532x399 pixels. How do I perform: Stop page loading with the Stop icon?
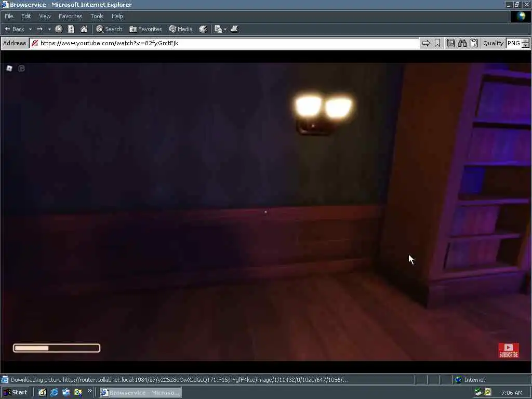pyautogui.click(x=59, y=29)
